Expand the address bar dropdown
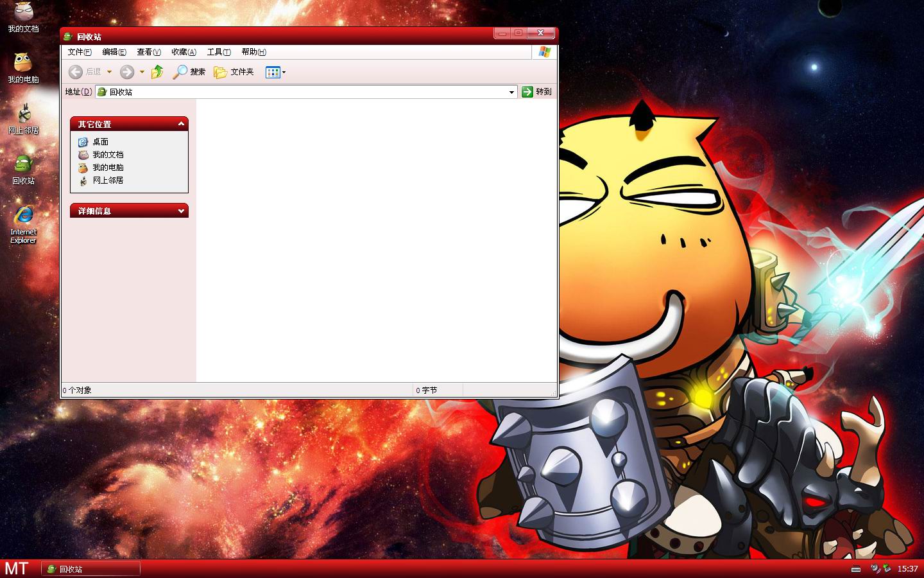Viewport: 924px width, 578px height. (511, 92)
